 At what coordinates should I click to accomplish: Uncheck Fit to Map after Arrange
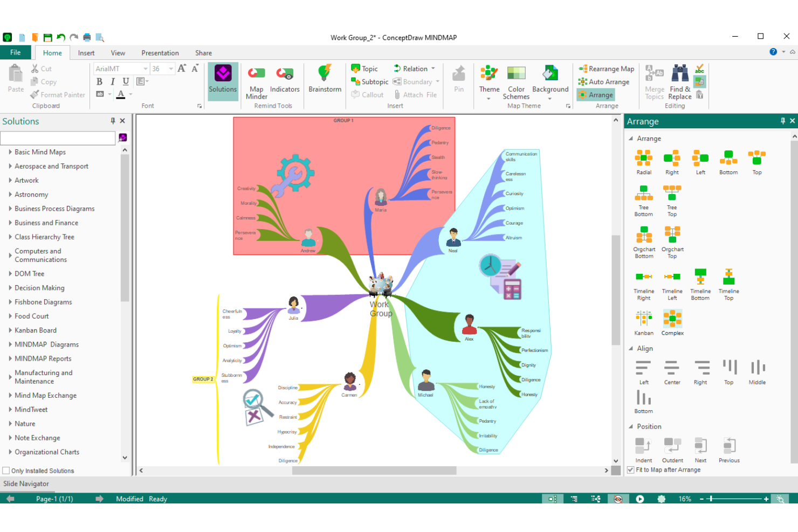click(x=630, y=470)
